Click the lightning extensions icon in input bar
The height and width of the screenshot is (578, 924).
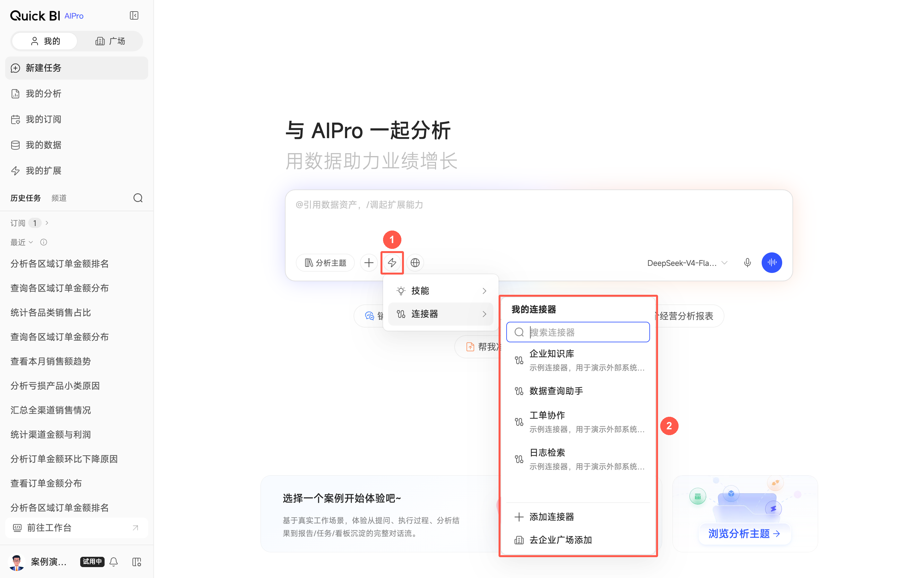point(392,263)
